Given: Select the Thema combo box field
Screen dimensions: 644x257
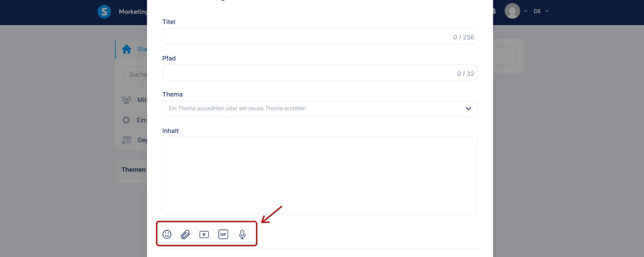Looking at the screenshot, I should 320,109.
